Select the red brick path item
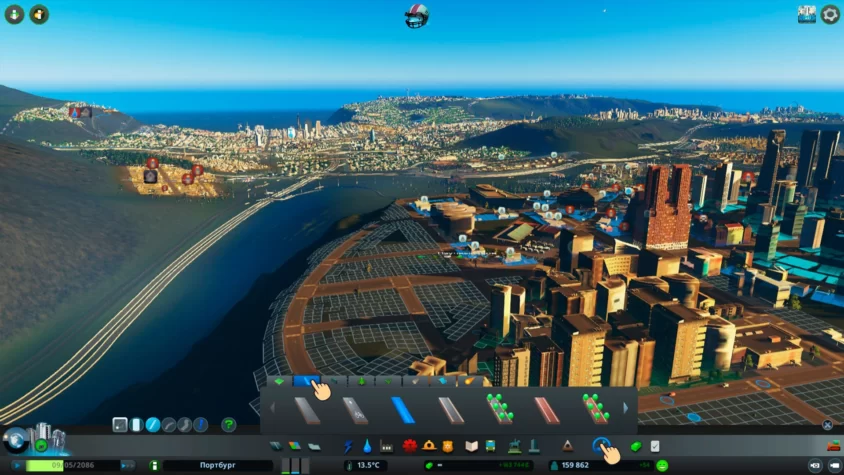This screenshot has width=844, height=475. (547, 410)
